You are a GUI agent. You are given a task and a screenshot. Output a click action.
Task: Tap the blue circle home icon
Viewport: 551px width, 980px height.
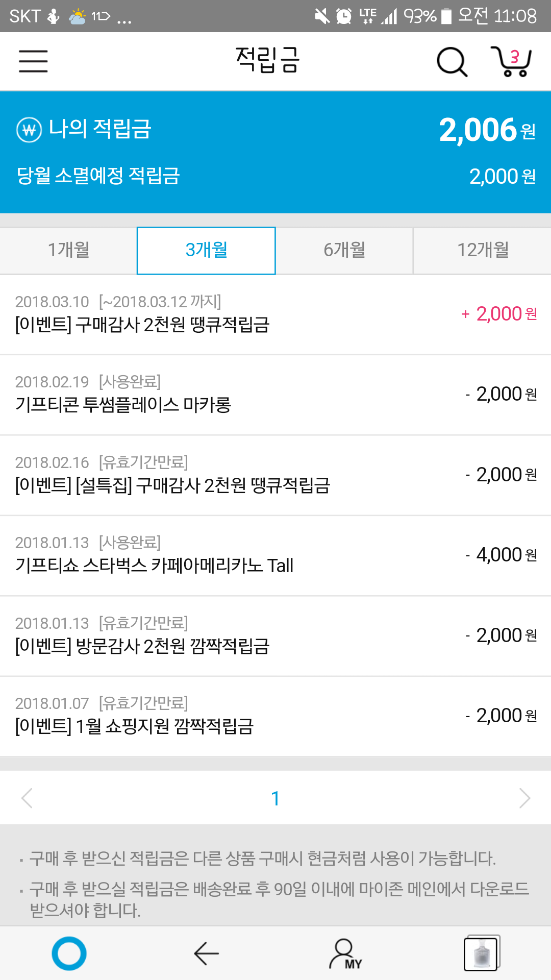point(69,953)
